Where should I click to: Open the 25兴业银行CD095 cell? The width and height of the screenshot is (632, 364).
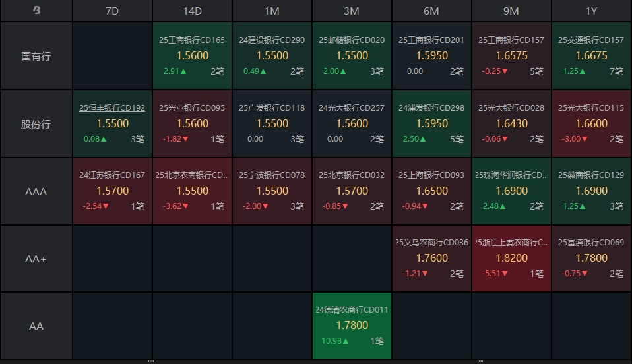click(192, 124)
